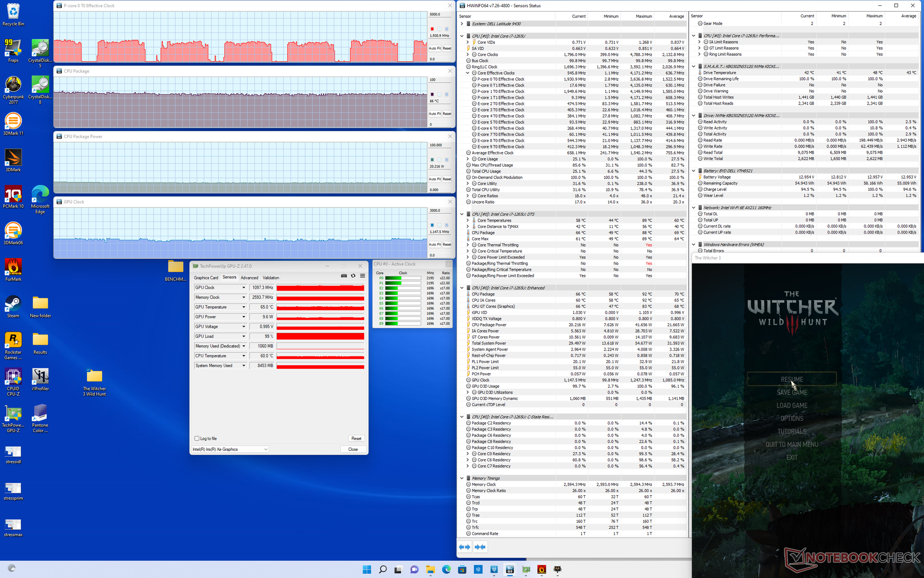Click the GPU-Z refresh icon
This screenshot has height=578, width=924.
(353, 276)
